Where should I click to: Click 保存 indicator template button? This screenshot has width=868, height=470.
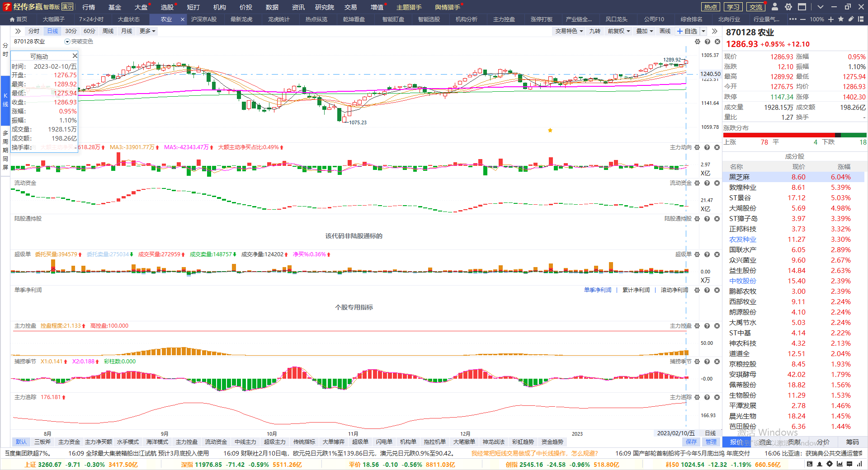(691, 442)
